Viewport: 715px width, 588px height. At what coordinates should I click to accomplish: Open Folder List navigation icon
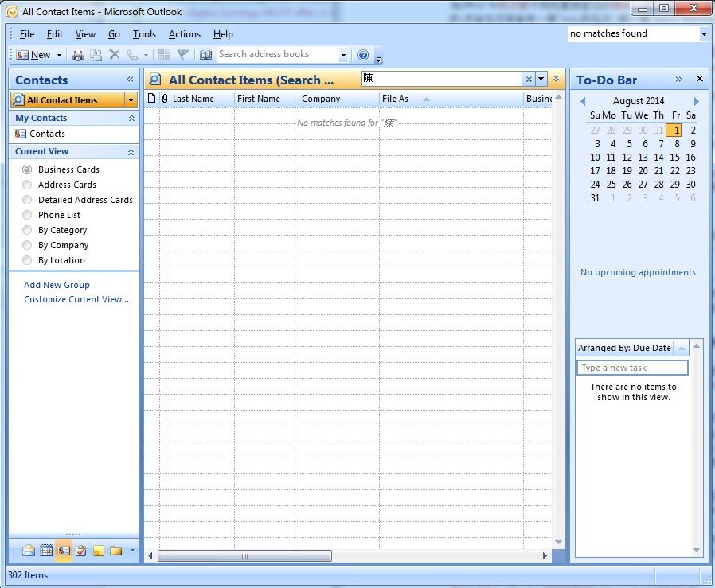pyautogui.click(x=115, y=551)
